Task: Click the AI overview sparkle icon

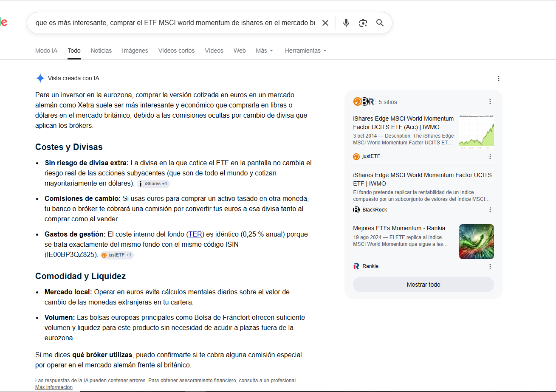Action: [x=40, y=78]
